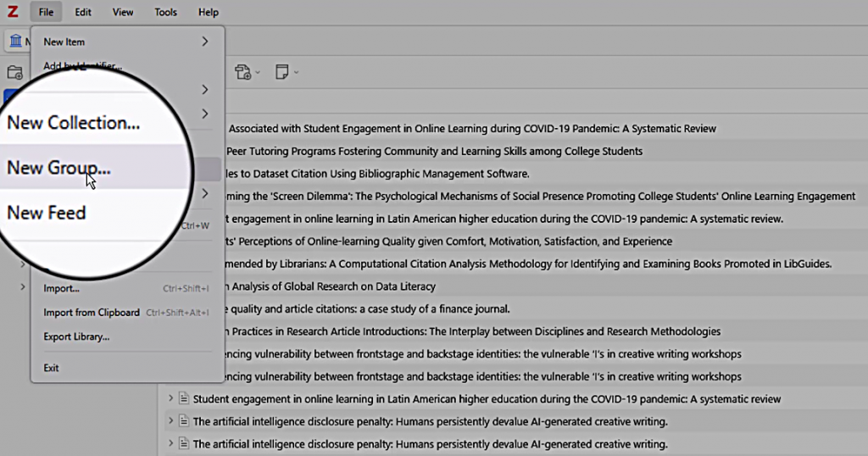868x456 pixels.
Task: Open the dropdown arrow beside Add Attachment icon
Action: click(258, 73)
